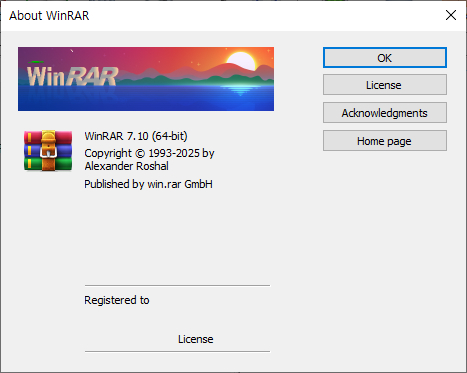467x373 pixels.
Task: Click the 'Registered to' label
Action: point(117,300)
